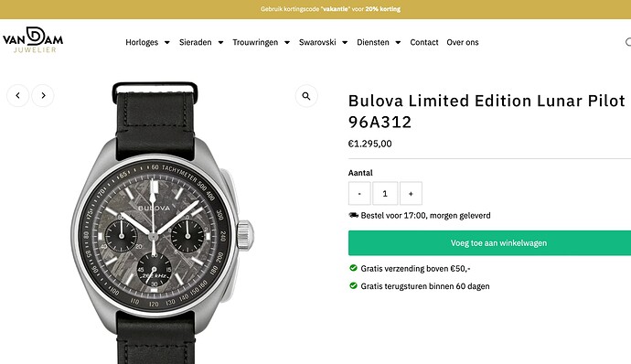Open the Over ons page

point(463,42)
